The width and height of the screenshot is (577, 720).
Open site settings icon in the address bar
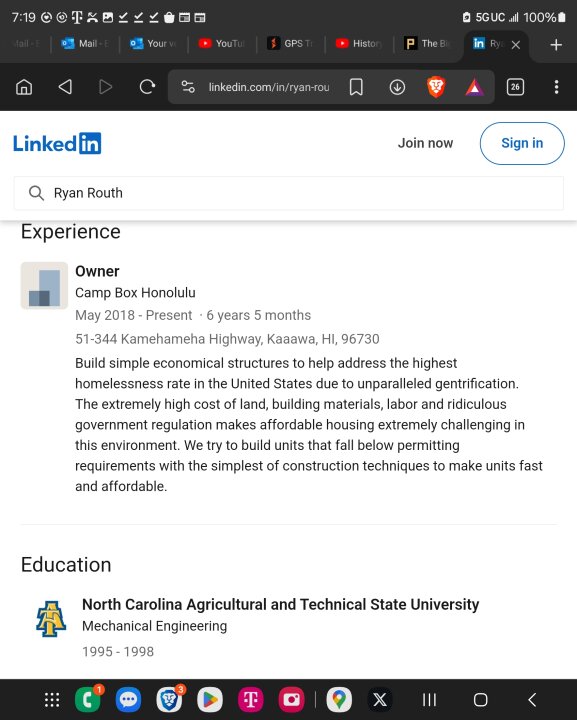[188, 87]
